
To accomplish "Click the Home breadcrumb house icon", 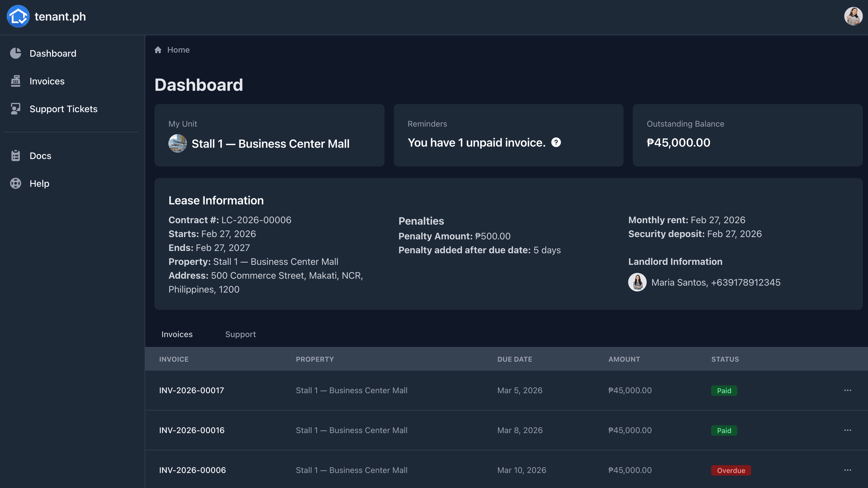I will (x=158, y=50).
